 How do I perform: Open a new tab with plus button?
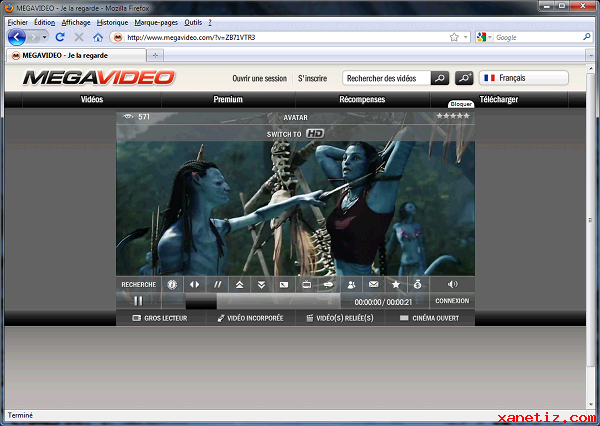pos(155,55)
